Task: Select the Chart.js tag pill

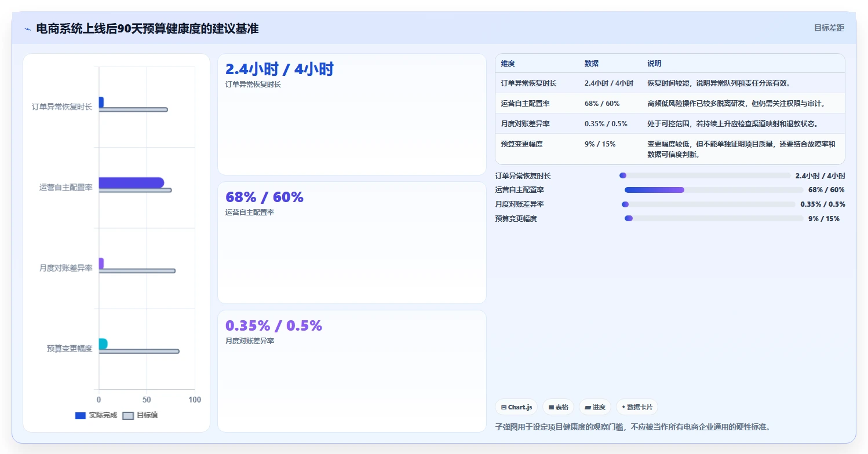Action: (516, 407)
